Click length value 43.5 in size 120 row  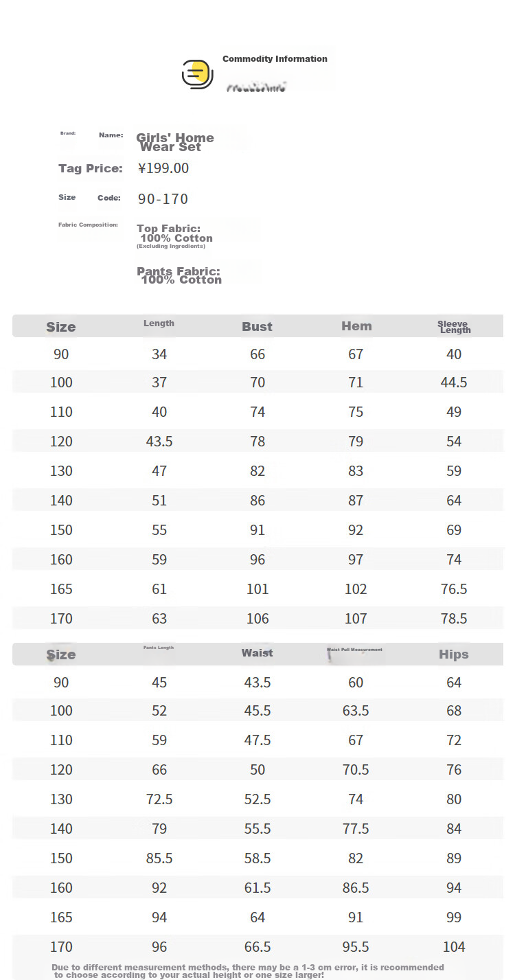159,442
